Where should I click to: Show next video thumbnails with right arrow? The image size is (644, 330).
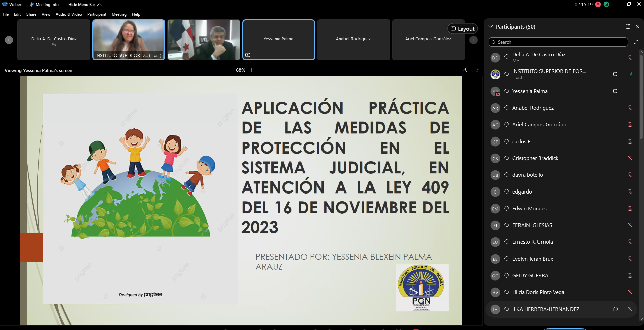click(x=473, y=40)
